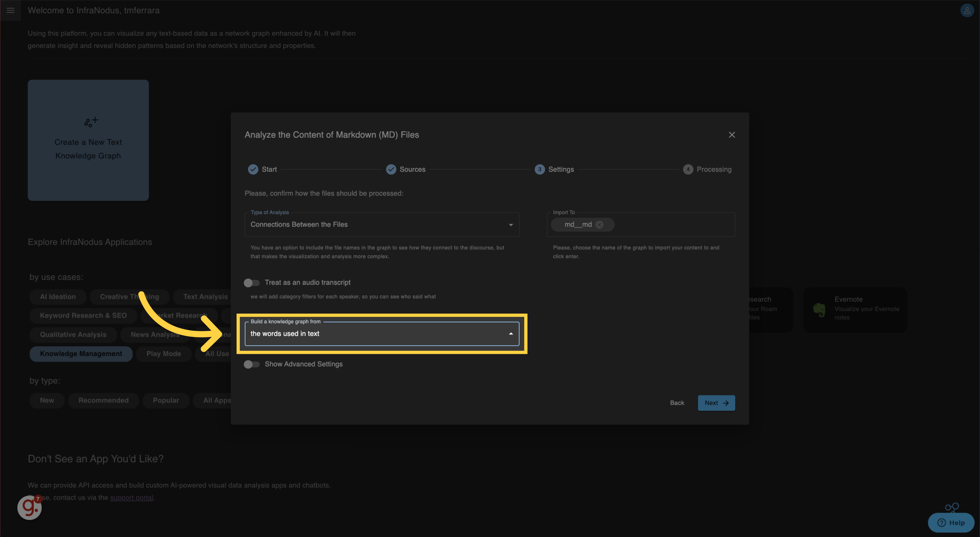Viewport: 980px width, 537px height.
Task: Toggle Treat as an audio transcript
Action: click(252, 283)
